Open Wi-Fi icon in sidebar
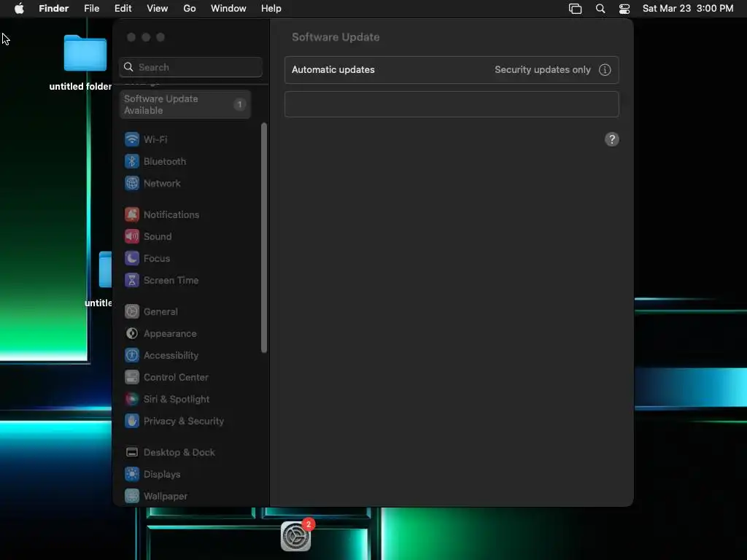The image size is (747, 560). coord(132,139)
